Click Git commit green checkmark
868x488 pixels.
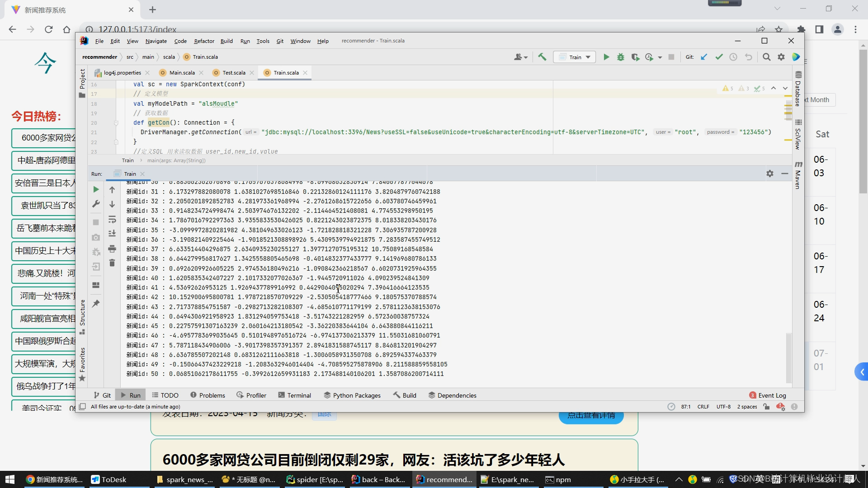(719, 57)
